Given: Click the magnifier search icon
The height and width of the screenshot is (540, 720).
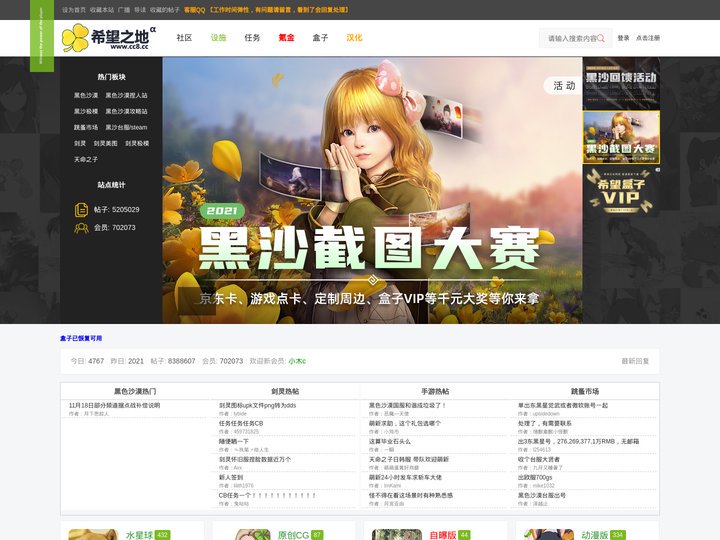Looking at the screenshot, I should click(601, 38).
